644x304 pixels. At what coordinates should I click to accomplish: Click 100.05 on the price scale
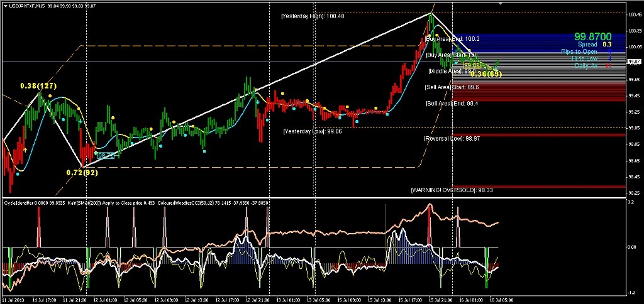634,46
